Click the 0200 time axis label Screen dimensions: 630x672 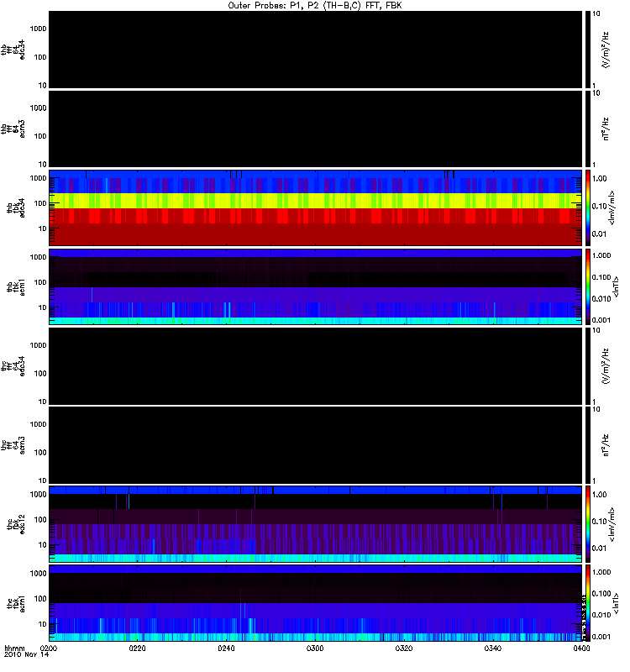49,648
